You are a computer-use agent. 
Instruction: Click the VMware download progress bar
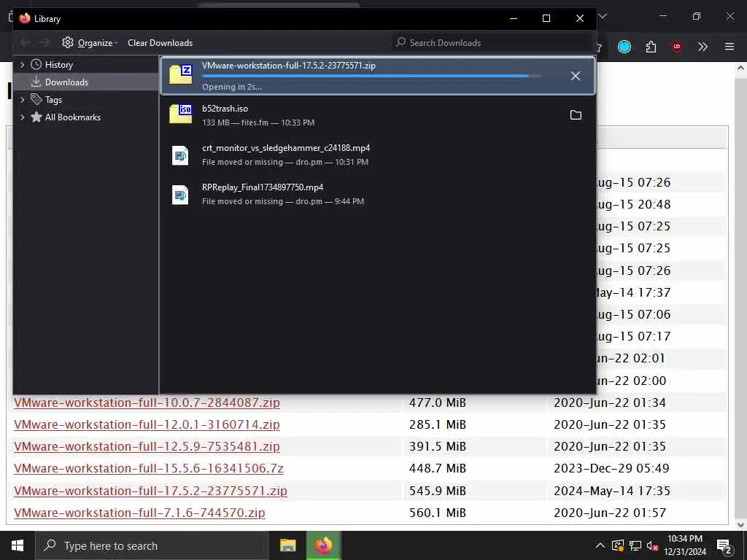coord(371,76)
